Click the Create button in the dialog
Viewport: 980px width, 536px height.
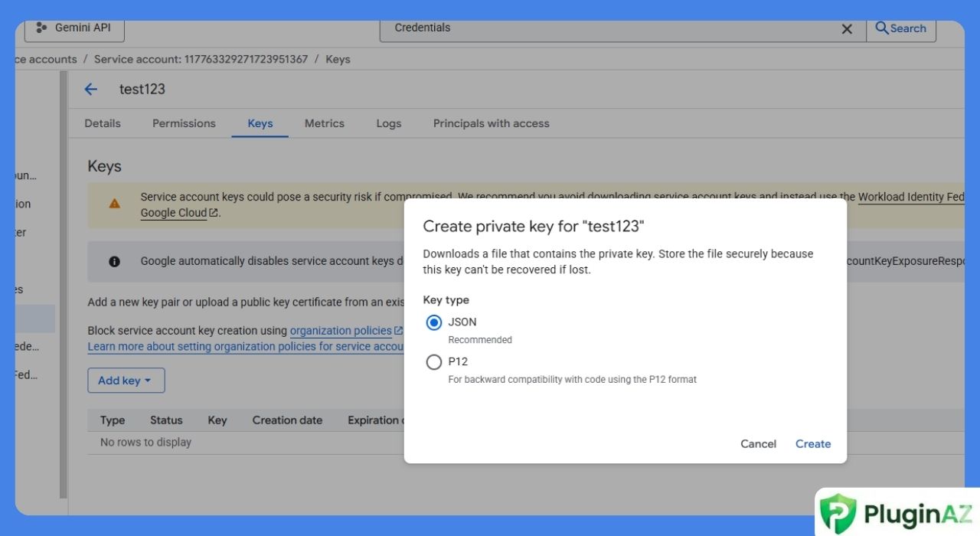point(812,444)
